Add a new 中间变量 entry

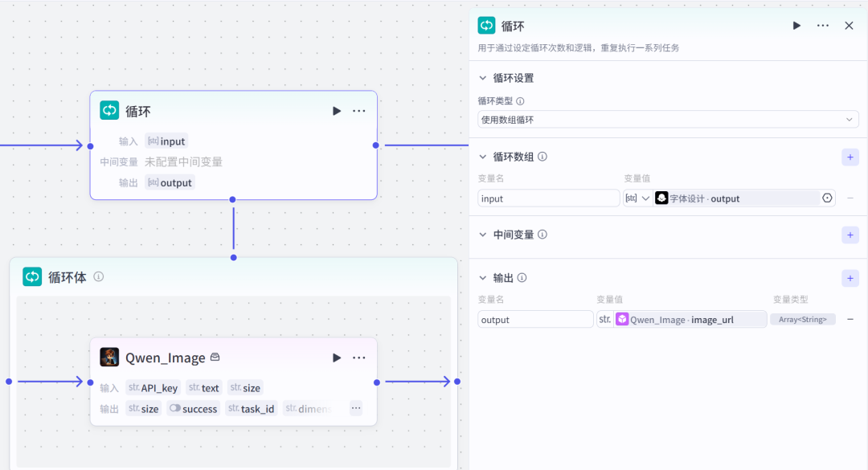[850, 235]
